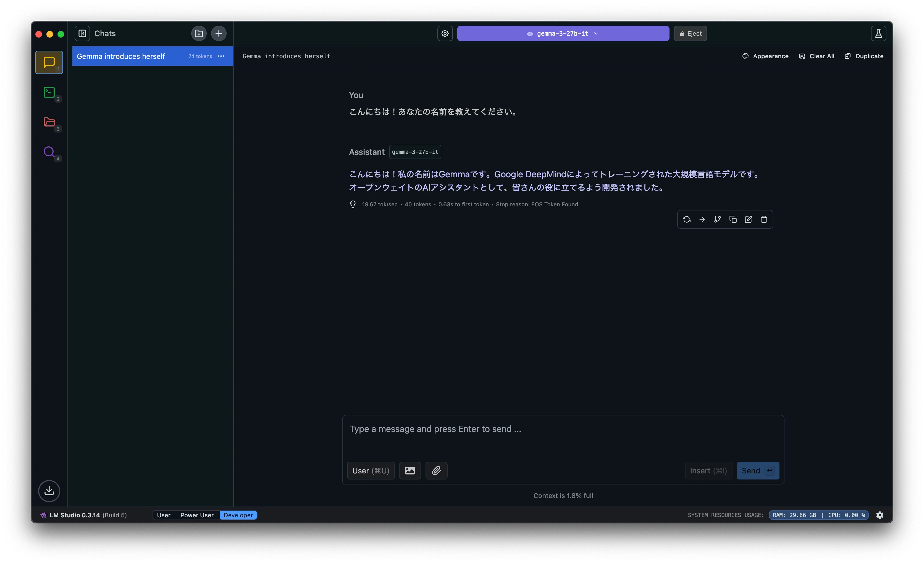Viewport: 924px width, 564px height.
Task: Attach an image to the message
Action: 410,470
